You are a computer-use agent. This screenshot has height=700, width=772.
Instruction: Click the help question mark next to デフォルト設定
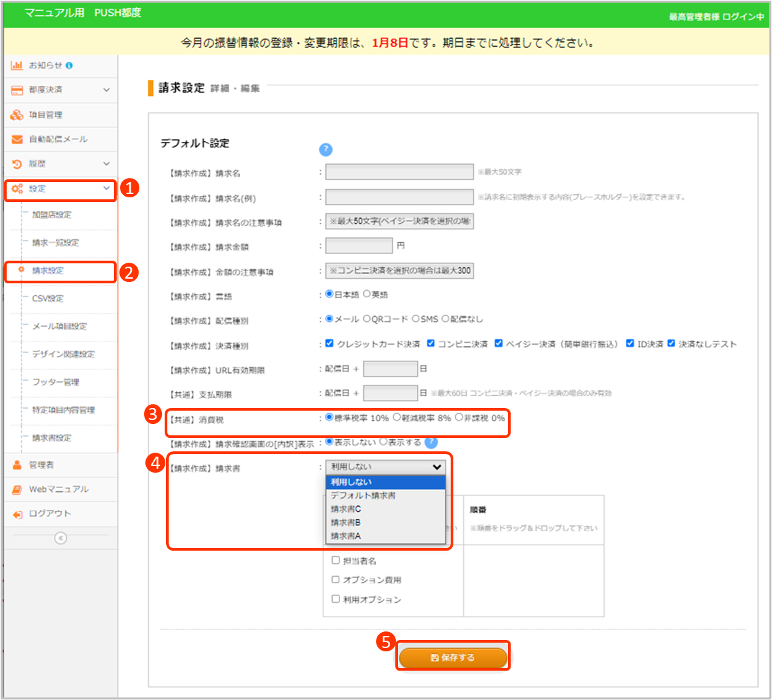(326, 150)
